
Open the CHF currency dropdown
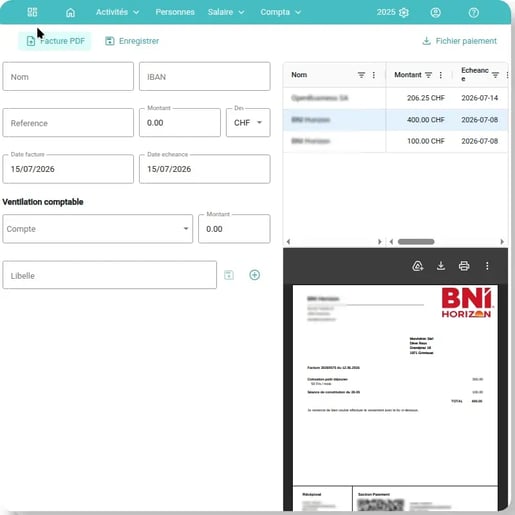click(x=248, y=123)
